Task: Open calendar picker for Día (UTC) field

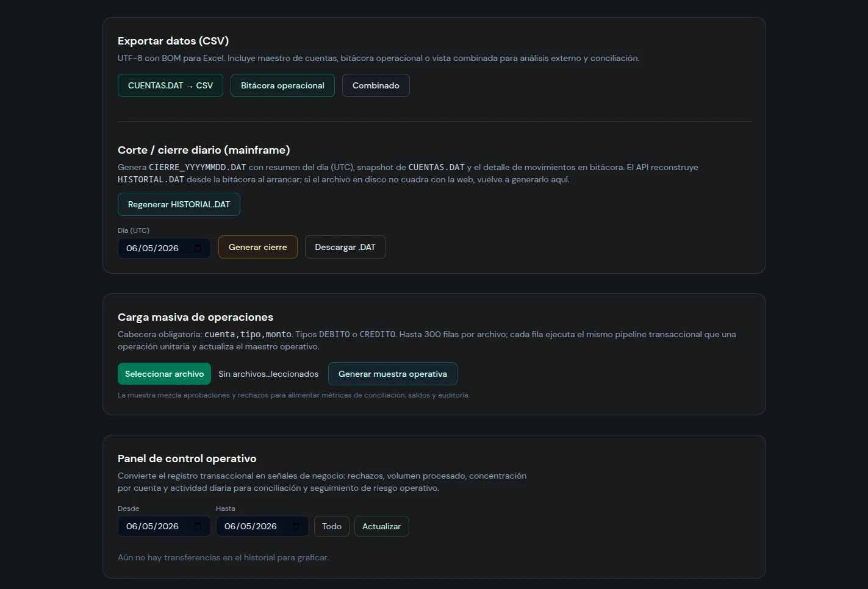Action: click(x=198, y=248)
